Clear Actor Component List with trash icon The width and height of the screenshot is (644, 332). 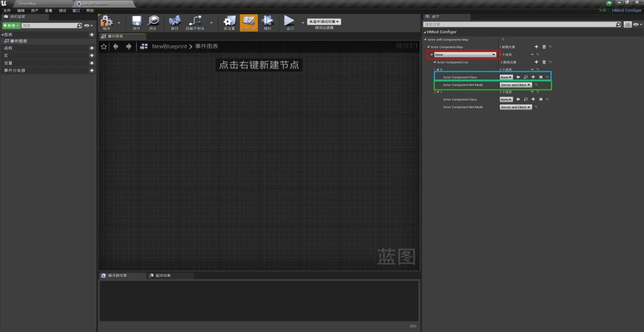pos(544,62)
